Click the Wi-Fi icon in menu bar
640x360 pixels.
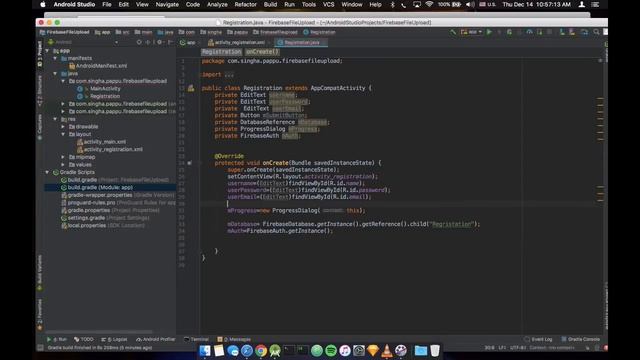(429, 4)
